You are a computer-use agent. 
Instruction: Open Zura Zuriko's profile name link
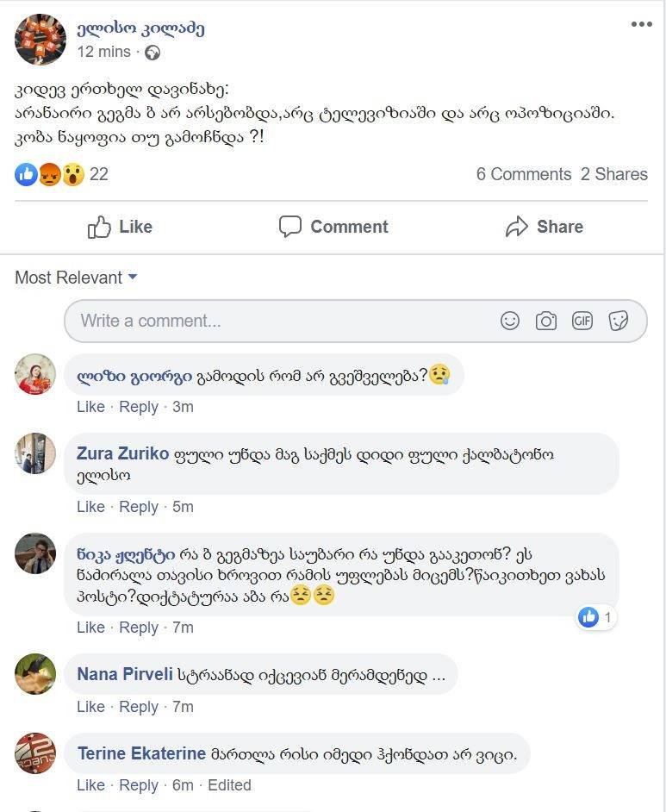click(122, 453)
